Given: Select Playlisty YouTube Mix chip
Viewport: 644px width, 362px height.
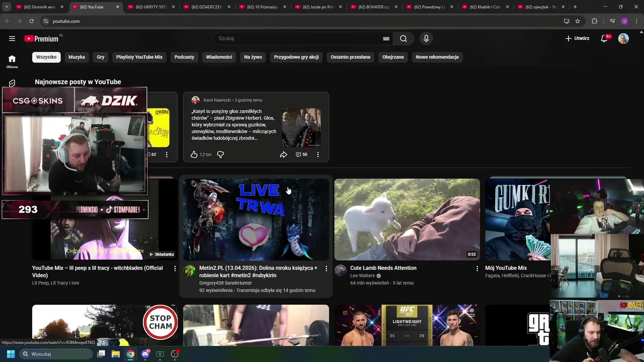Looking at the screenshot, I should click(139, 57).
